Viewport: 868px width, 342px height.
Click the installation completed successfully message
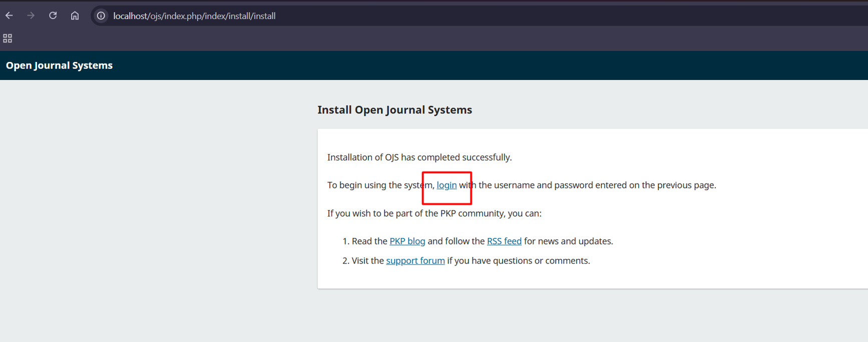419,157
